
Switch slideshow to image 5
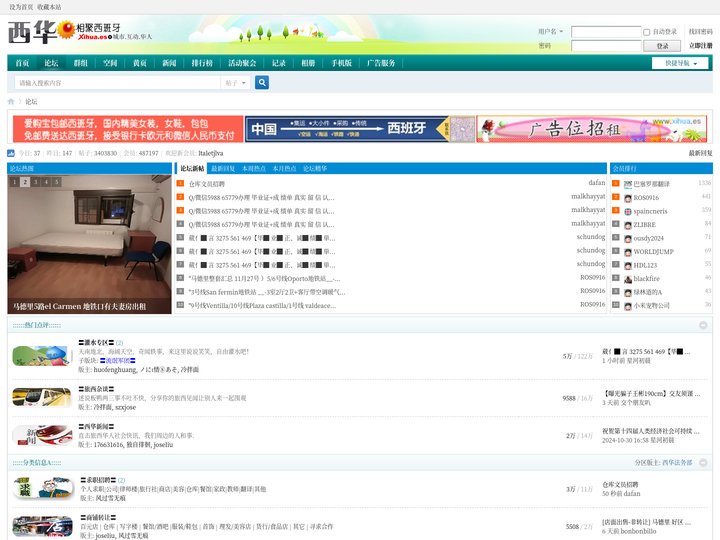pos(57,182)
